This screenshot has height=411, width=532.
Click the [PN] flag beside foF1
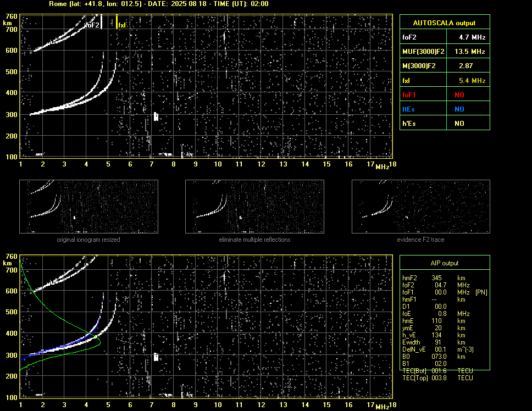481,292
